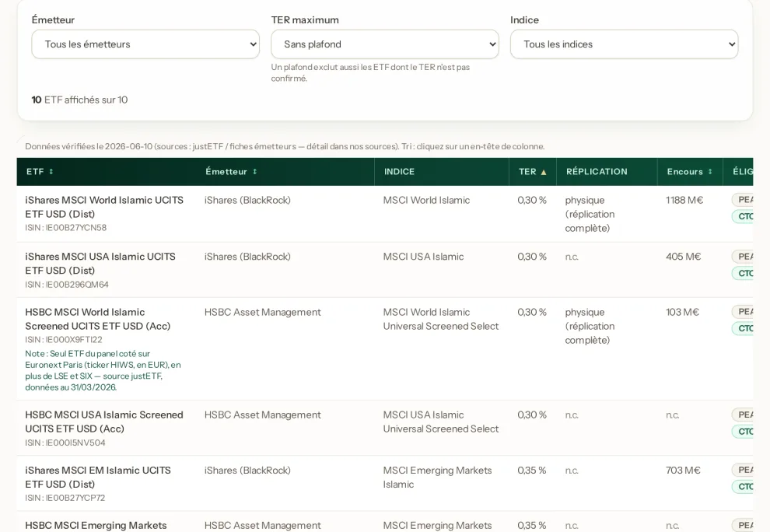Viewport: 770px width, 532px height.
Task: Click the CTO badge in HSBC USA Islamic row
Action: 743,432
